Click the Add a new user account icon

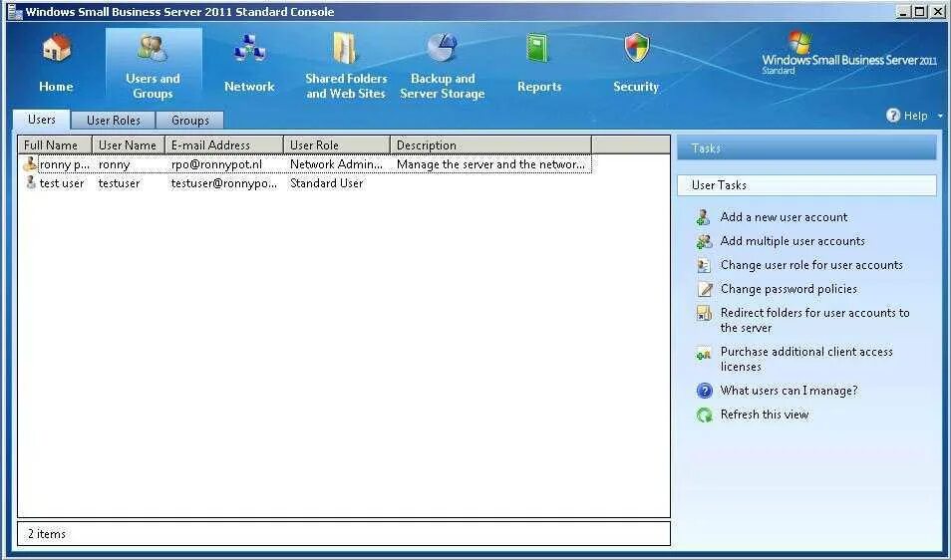click(704, 217)
